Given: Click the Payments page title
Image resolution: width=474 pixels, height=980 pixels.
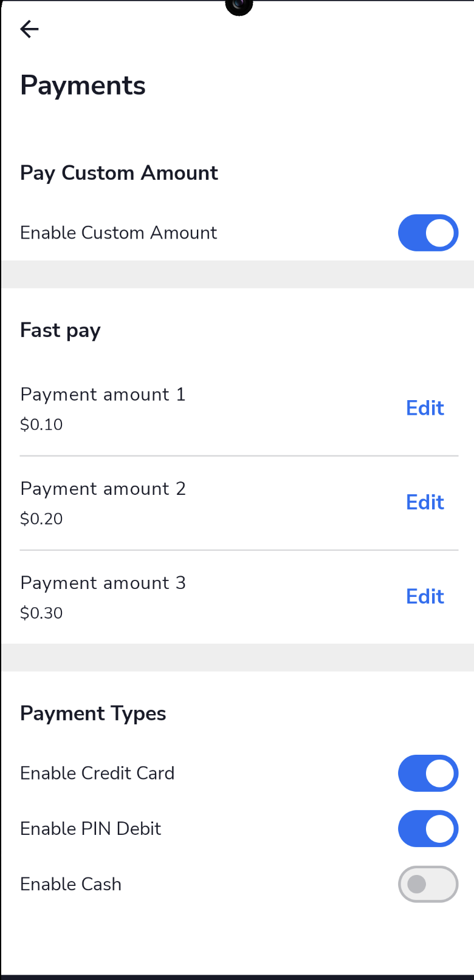Looking at the screenshot, I should [x=83, y=86].
